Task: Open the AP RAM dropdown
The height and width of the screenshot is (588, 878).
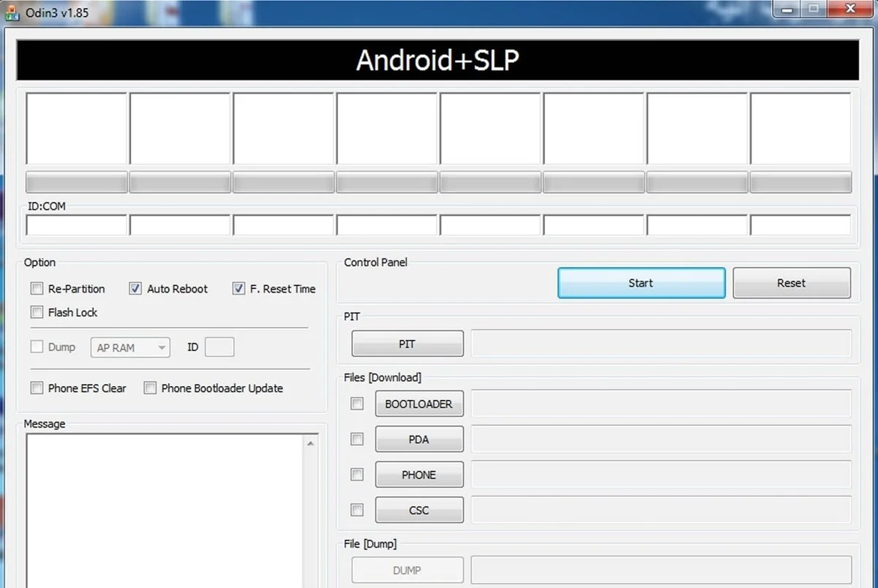Action: coord(130,347)
